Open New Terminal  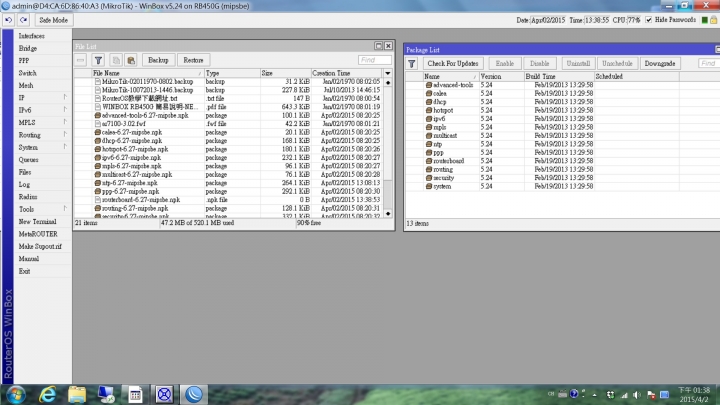click(x=37, y=221)
